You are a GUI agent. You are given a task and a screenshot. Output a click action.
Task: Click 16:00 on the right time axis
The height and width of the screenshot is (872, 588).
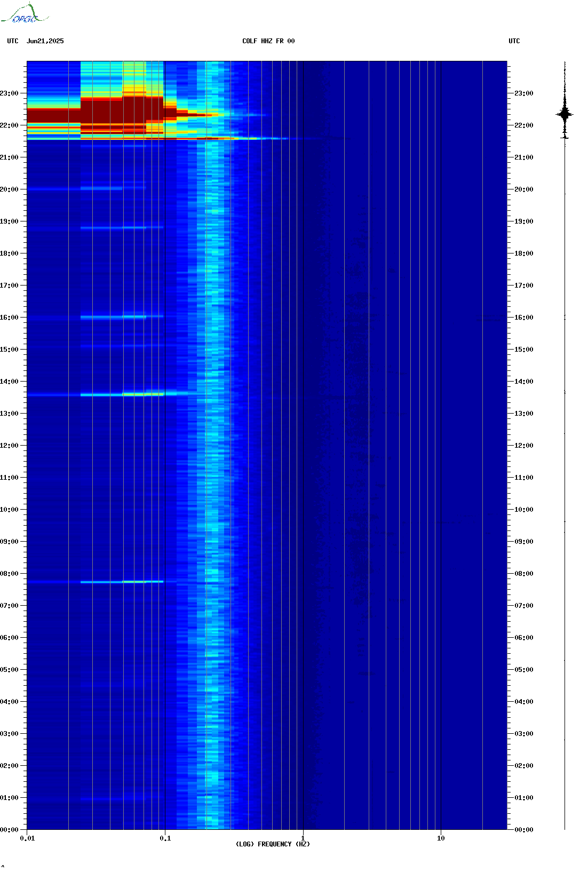coord(523,318)
